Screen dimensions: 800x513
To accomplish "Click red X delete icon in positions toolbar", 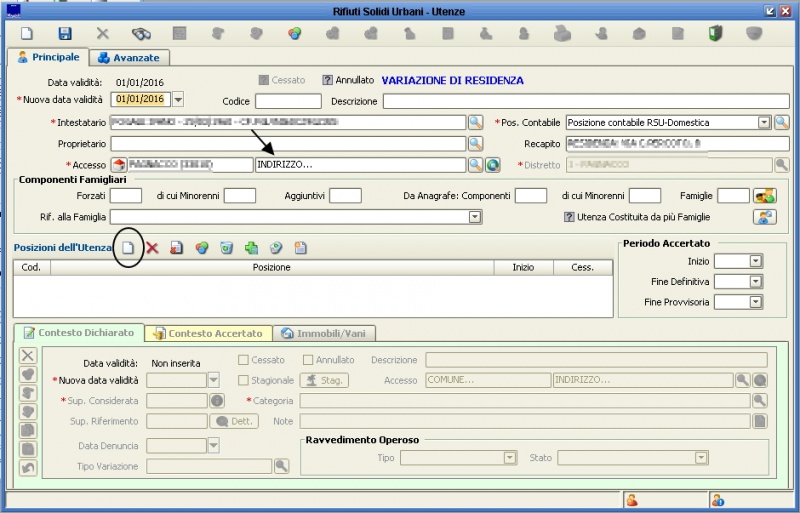I will [153, 247].
